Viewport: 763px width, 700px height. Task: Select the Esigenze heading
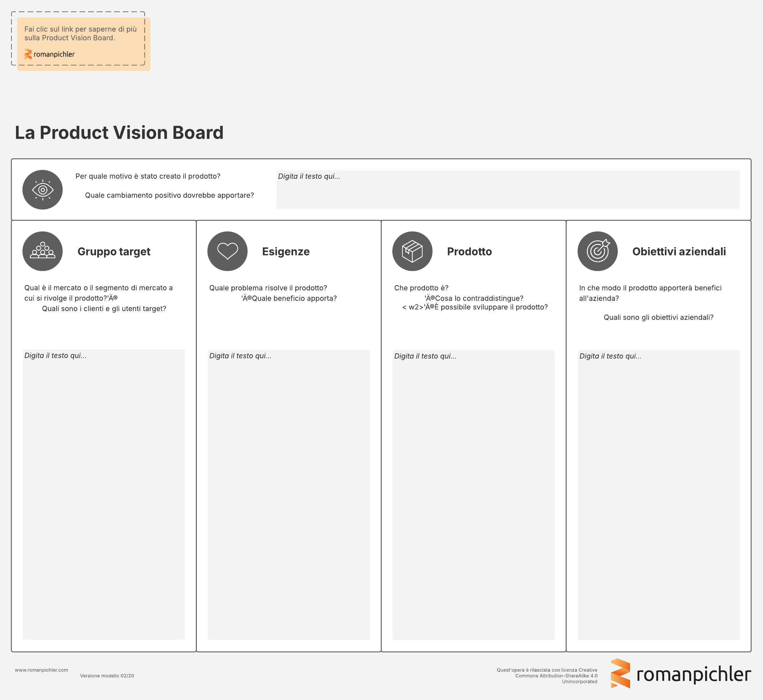coord(285,252)
